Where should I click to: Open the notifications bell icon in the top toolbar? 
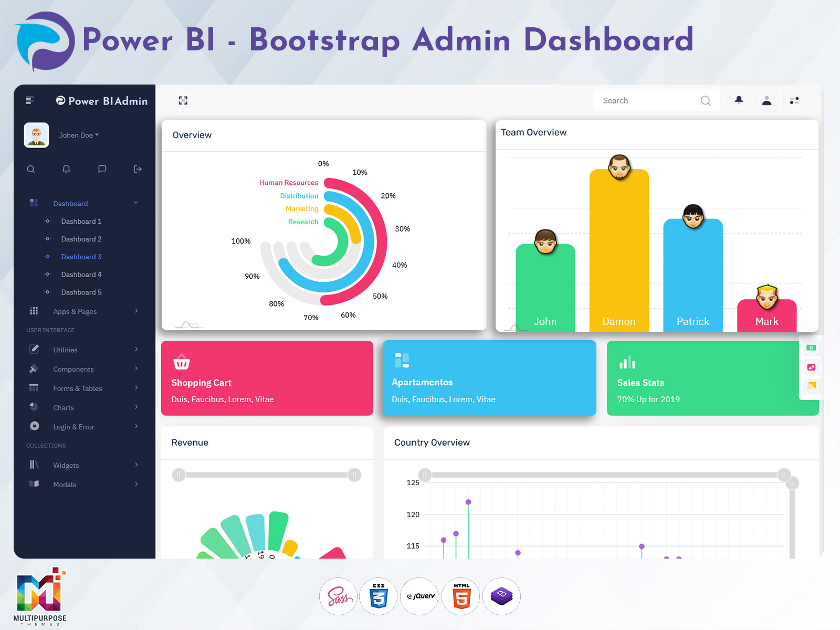[x=739, y=100]
